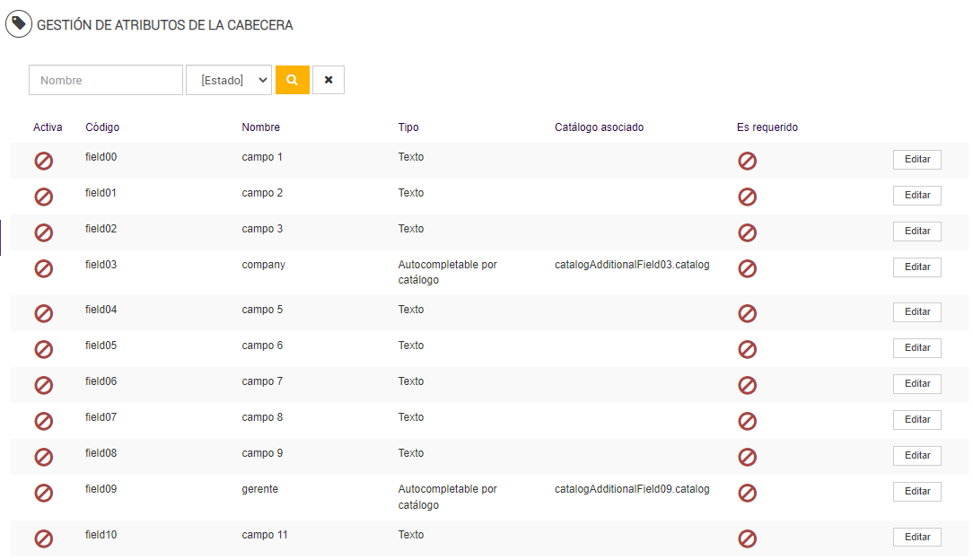Viewport: 973px width, 560px height.
Task: Click Es requerido icon for field10
Action: [x=747, y=538]
